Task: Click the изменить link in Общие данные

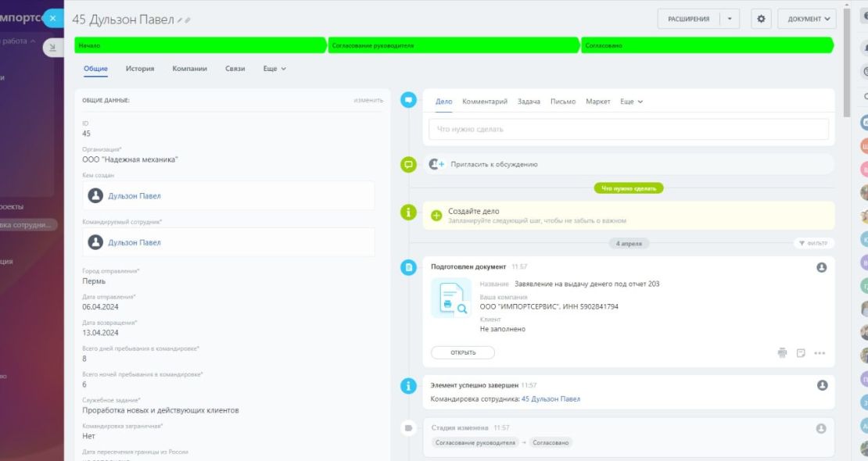Action: coord(368,100)
